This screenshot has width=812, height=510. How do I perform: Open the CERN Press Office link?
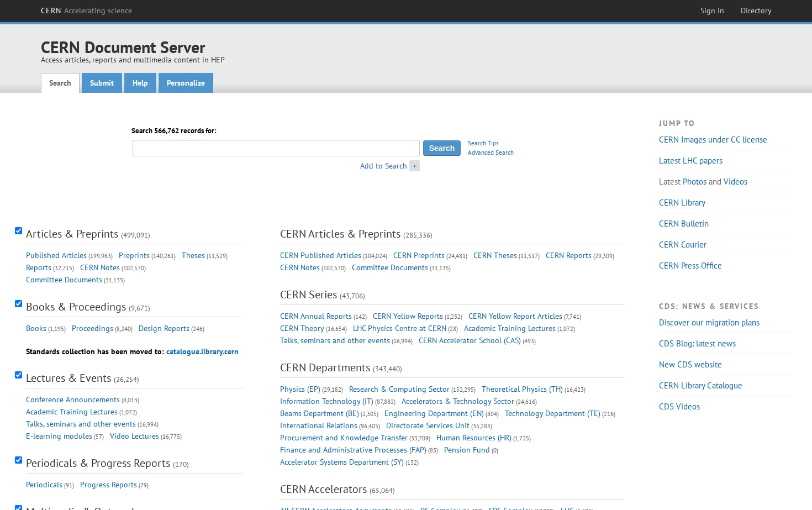click(690, 266)
